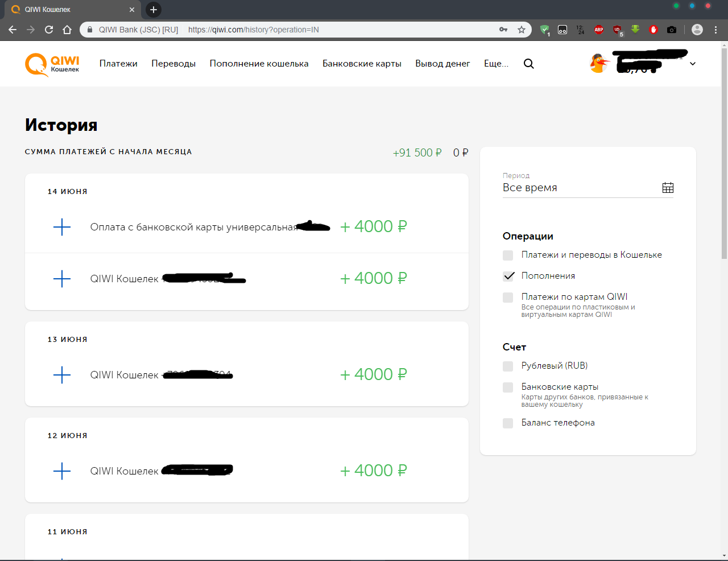Check the Банковские карты account filter
Screen dimensions: 728x561
[x=508, y=387]
